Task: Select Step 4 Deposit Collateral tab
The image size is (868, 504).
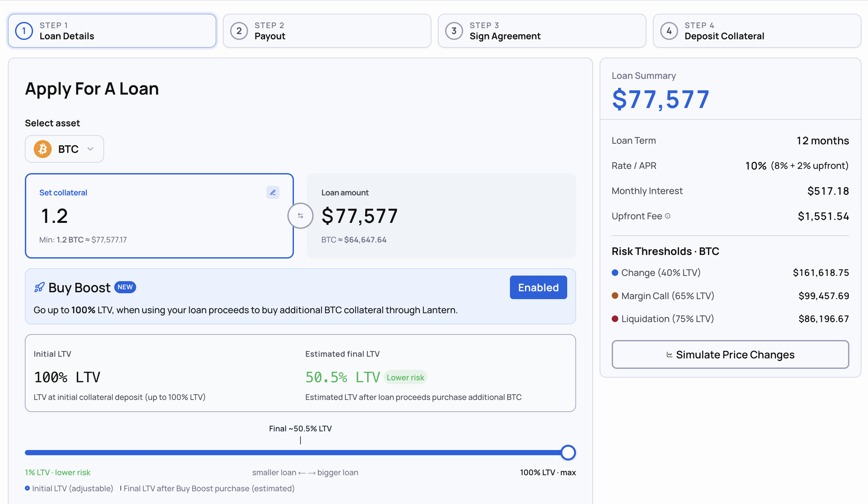Action: coord(757,31)
